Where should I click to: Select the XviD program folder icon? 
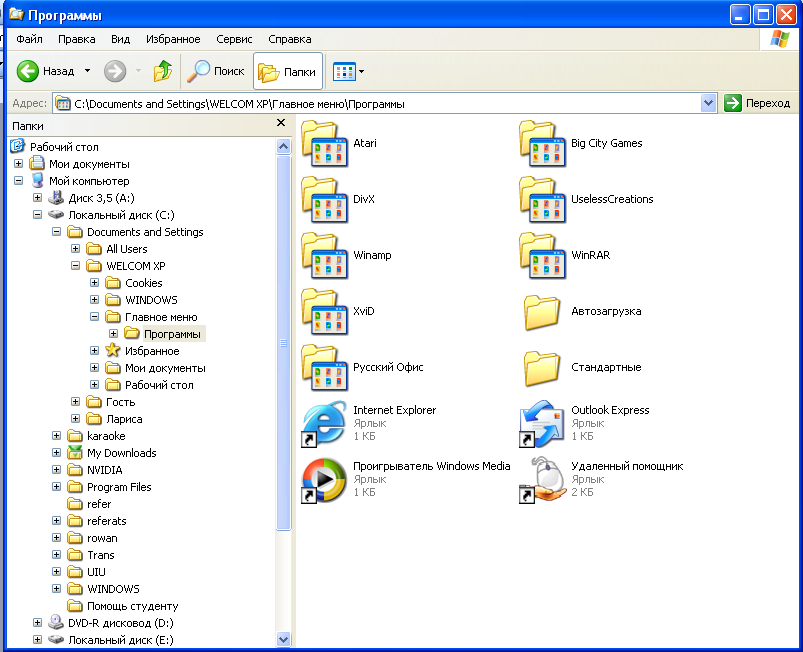click(325, 311)
